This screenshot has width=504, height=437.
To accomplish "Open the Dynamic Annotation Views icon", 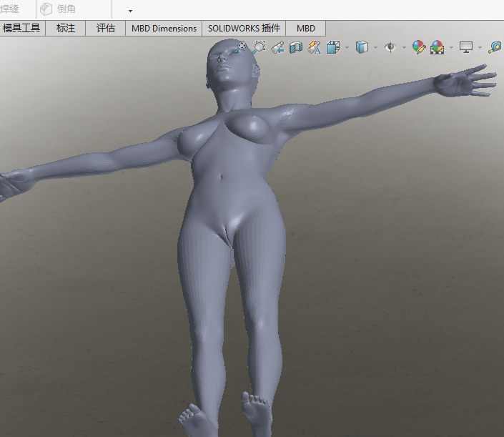I will (315, 47).
